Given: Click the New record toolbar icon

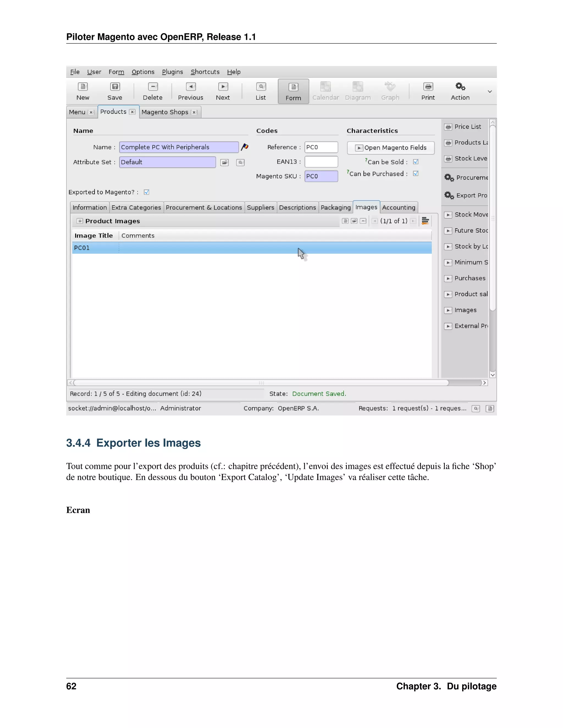Looking at the screenshot, I should tap(83, 91).
